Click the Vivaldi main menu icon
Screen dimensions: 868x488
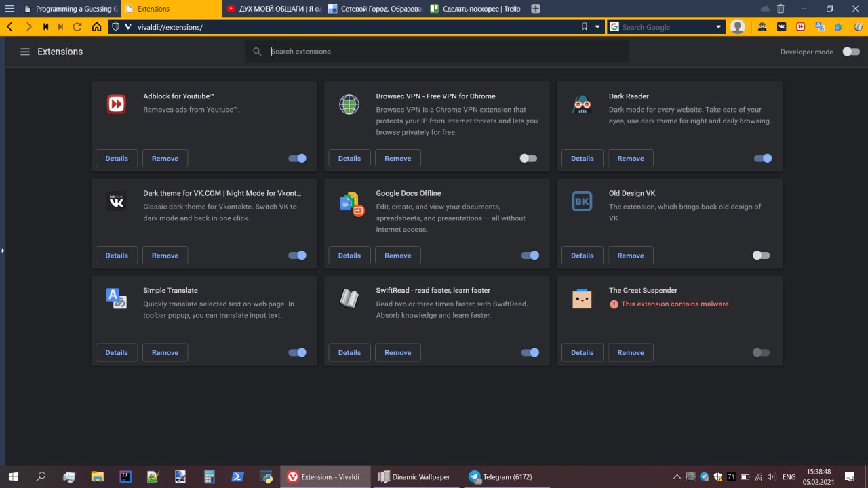click(x=9, y=9)
